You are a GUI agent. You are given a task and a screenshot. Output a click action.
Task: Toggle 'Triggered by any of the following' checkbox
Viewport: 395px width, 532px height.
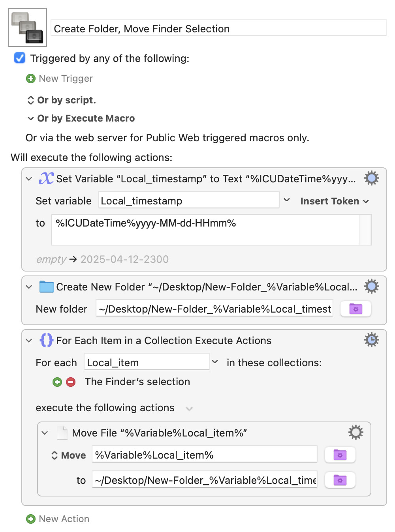coord(20,58)
